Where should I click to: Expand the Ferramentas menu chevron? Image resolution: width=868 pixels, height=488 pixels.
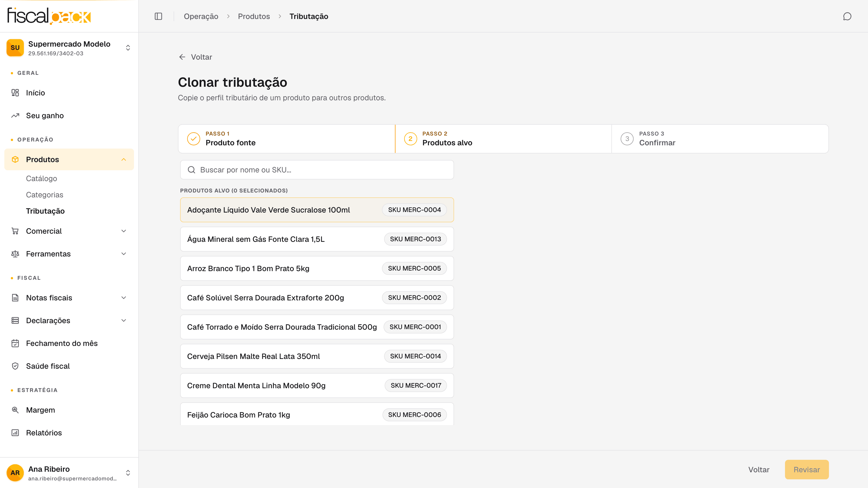[124, 254]
